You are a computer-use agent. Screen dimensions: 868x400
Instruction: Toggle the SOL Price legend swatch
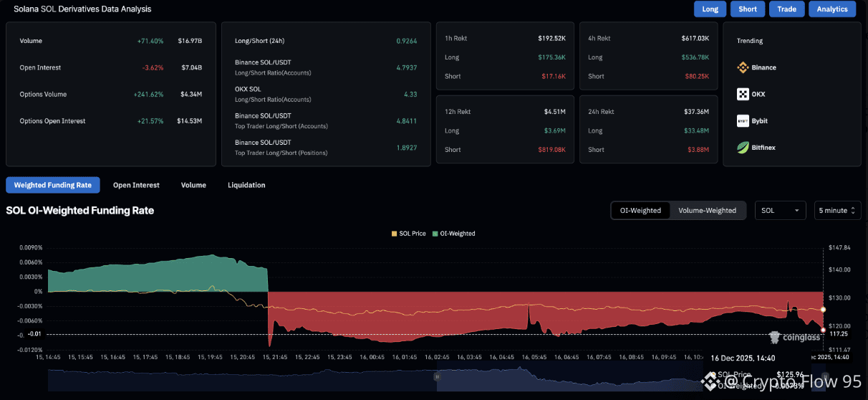coord(394,234)
